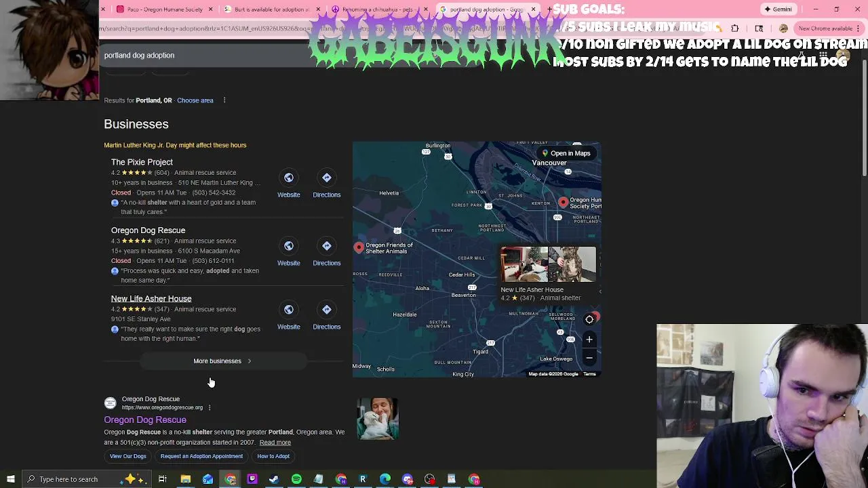Get directions to New Life Asher House

[x=326, y=310]
